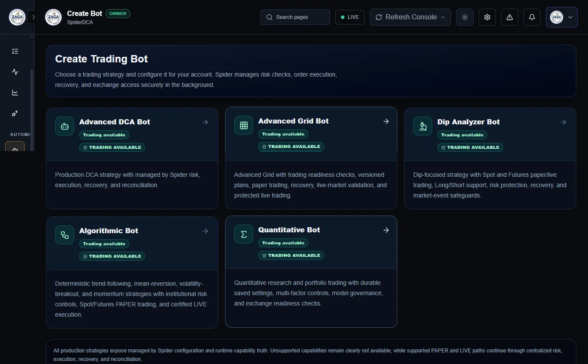Click TRADING AVAILABLE badge on Dip Analyzer Bot
Image resolution: width=588 pixels, height=364 pixels.
click(x=470, y=147)
